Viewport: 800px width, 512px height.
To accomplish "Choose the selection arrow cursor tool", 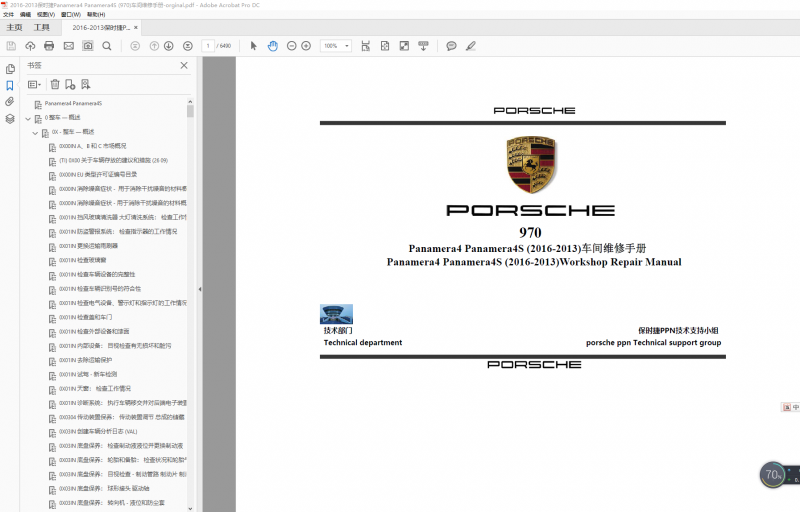I will coord(254,46).
